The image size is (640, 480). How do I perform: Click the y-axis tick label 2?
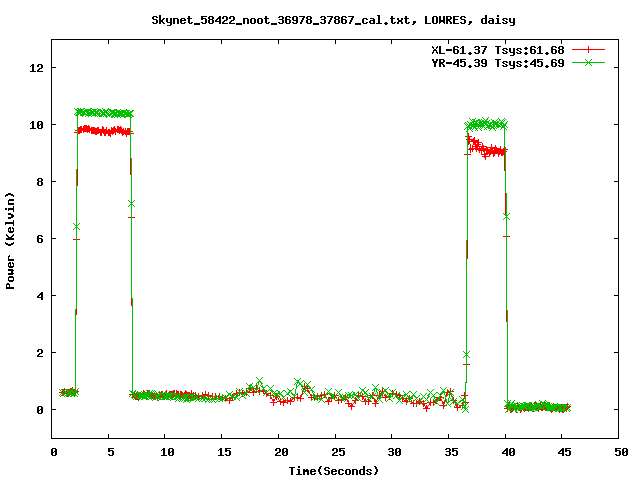[x=40, y=353]
